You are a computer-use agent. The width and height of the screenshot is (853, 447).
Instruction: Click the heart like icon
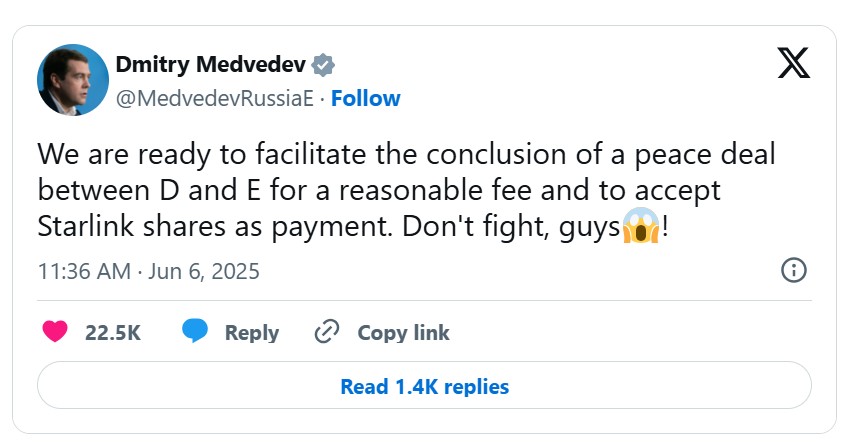click(55, 332)
